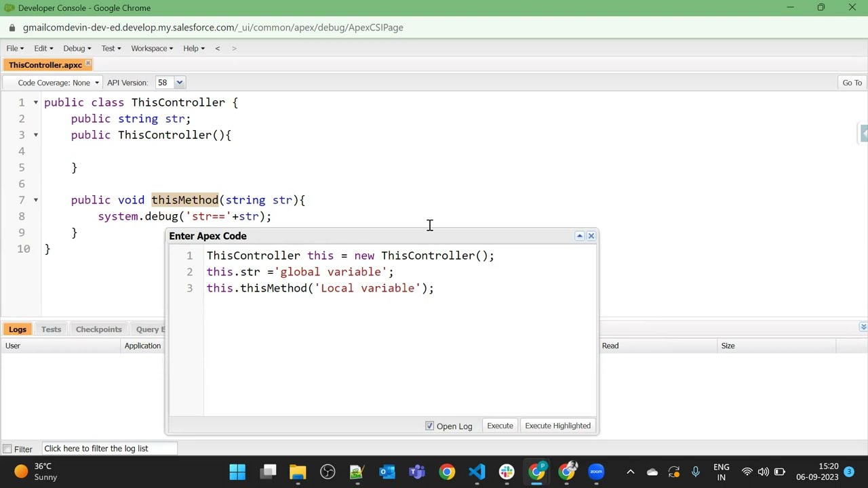Switch to the Tests tab
The image size is (868, 488).
51,329
